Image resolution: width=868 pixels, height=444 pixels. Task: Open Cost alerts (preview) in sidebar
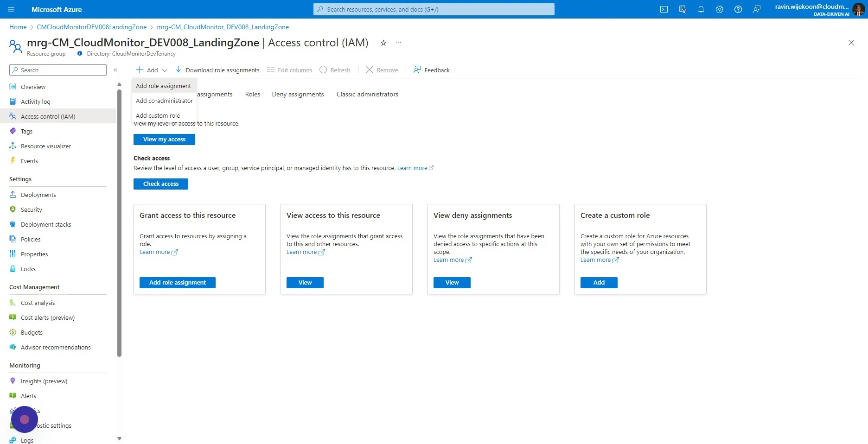click(x=48, y=317)
